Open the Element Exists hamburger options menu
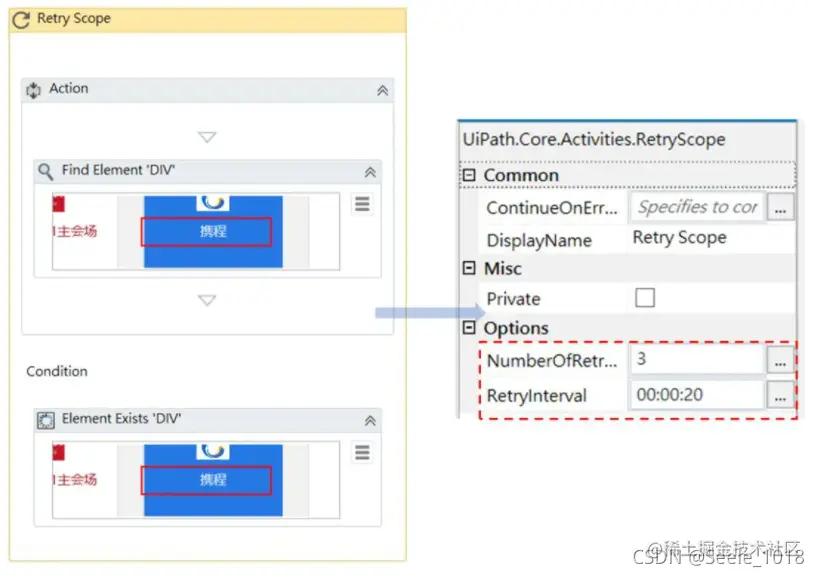The image size is (819, 577). point(362,452)
